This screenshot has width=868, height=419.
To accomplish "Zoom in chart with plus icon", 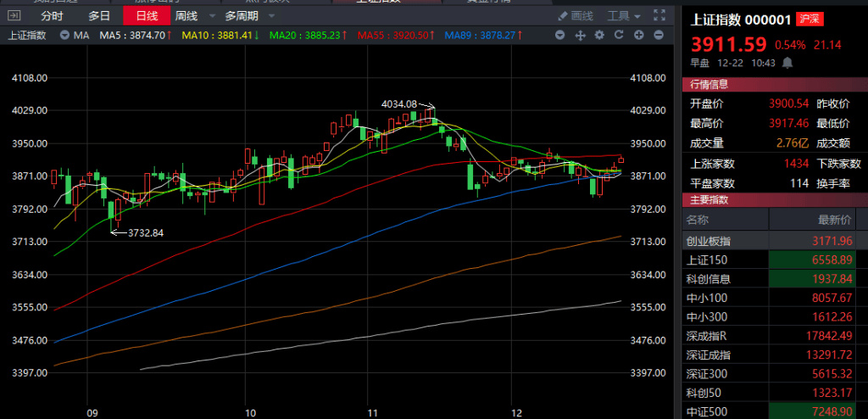I will tap(638, 35).
